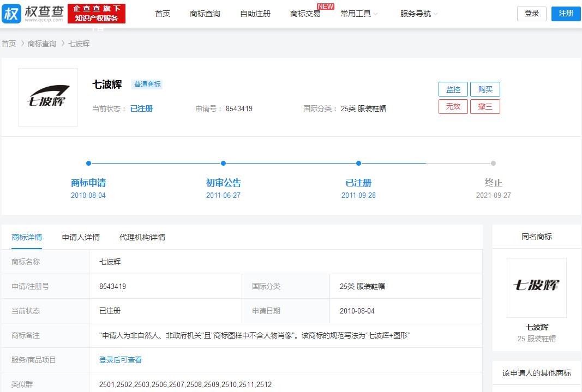582x392 pixels.
Task: Click the 企查查旗下知识产权服务 red banner
Action: (97, 14)
